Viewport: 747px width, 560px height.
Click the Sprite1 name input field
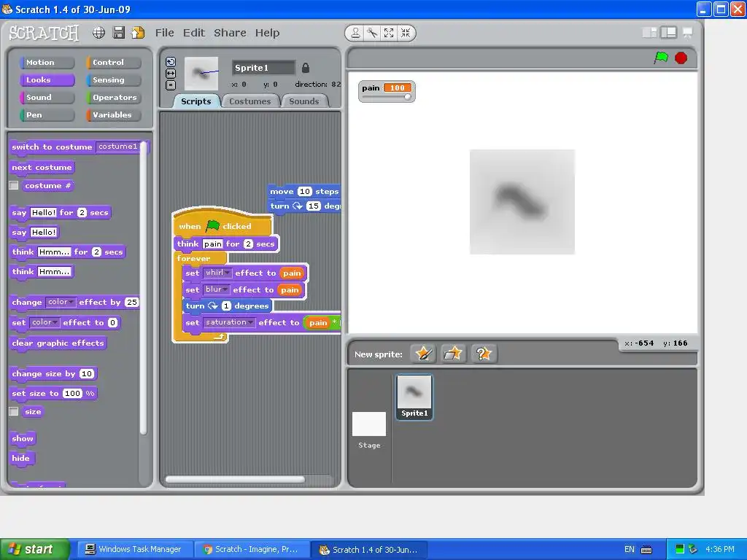coord(263,68)
